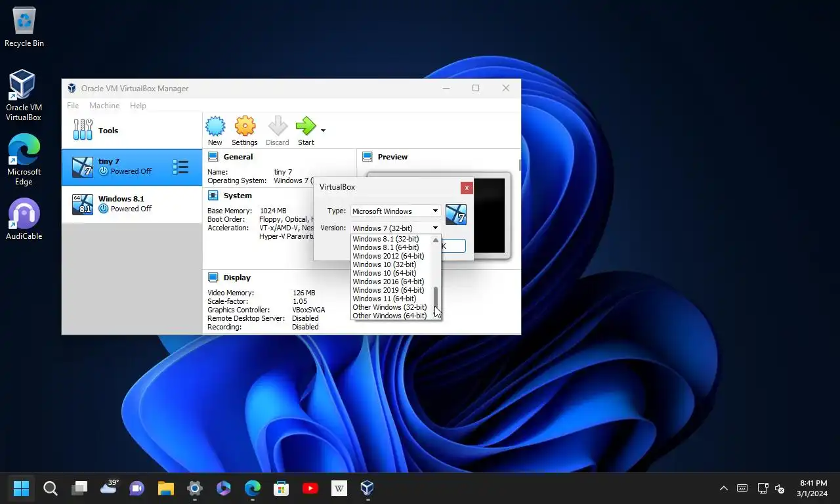Click VirtualBox icon on the taskbar
The width and height of the screenshot is (840, 504).
coord(367,488)
